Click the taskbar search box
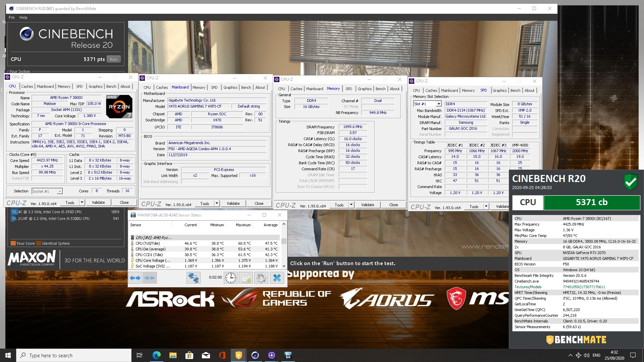Screen dimensions: 644x362 click(x=74, y=355)
